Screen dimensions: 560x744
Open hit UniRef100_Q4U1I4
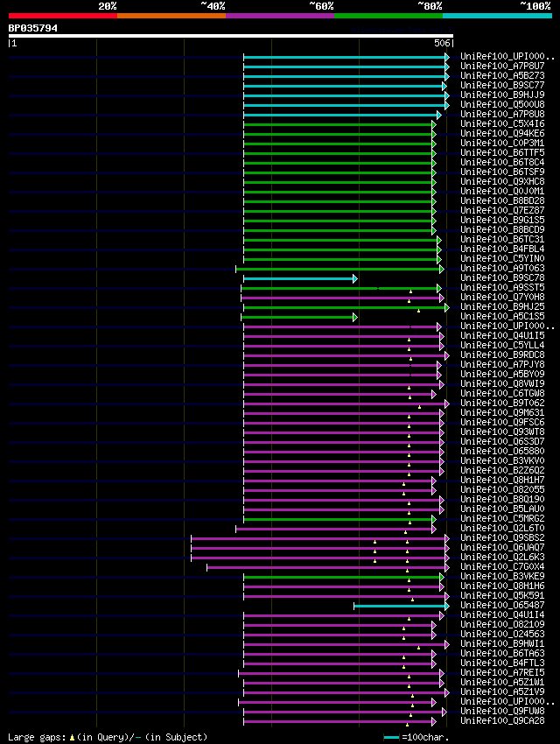tap(502, 614)
